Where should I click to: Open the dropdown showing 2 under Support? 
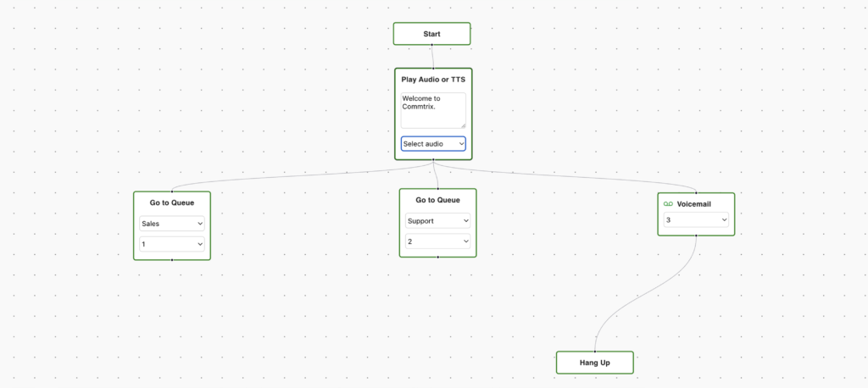point(437,241)
